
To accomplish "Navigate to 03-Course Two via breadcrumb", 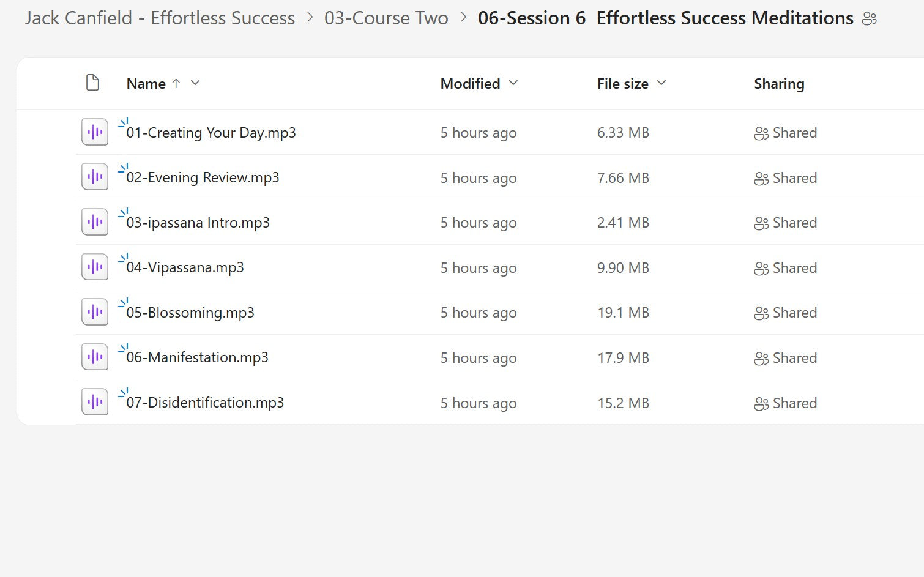I will click(387, 18).
